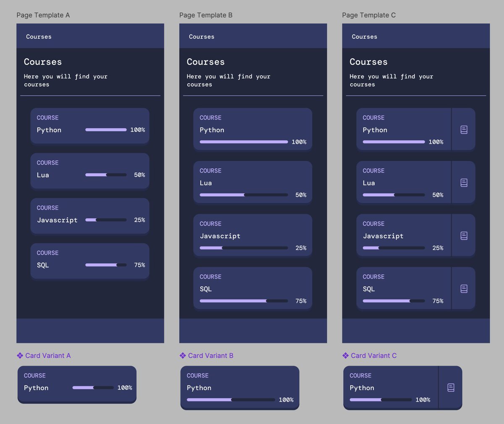The width and height of the screenshot is (504, 424).
Task: Click the Lua progress bar in Template C
Action: pyautogui.click(x=394, y=195)
